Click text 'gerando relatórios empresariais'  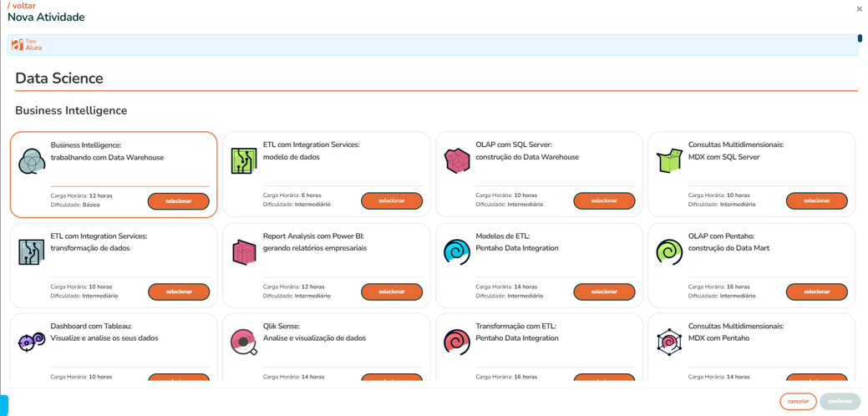point(315,248)
